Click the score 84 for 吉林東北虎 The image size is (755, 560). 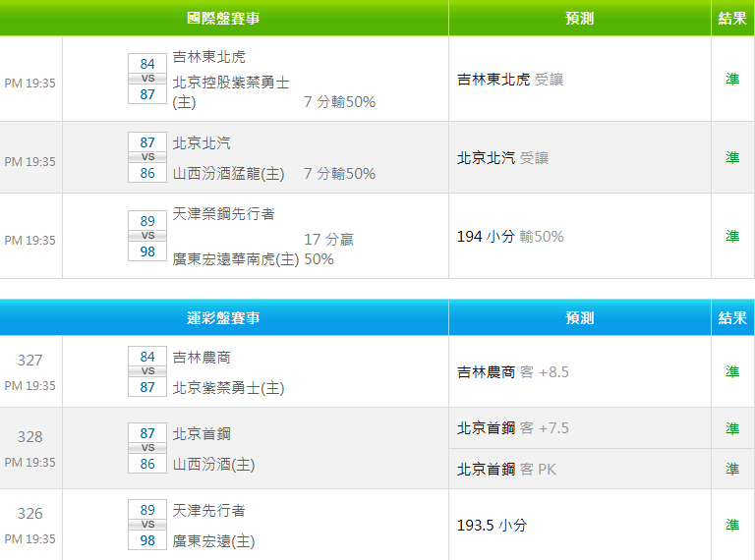tap(147, 64)
